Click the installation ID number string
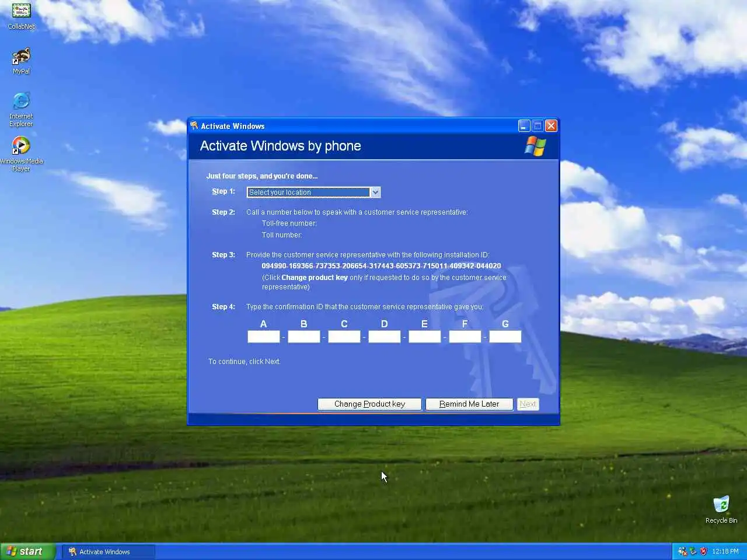Image resolution: width=747 pixels, height=560 pixels. coord(381,266)
